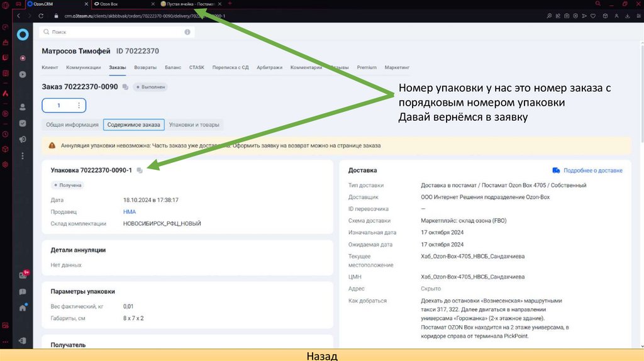Open the browser cube extensions icon
The width and height of the screenshot is (644, 361).
click(x=605, y=16)
